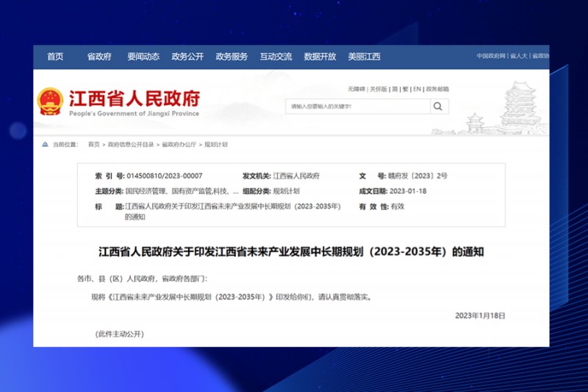Switch language to EN
Image resolution: width=588 pixels, height=392 pixels.
(417, 89)
